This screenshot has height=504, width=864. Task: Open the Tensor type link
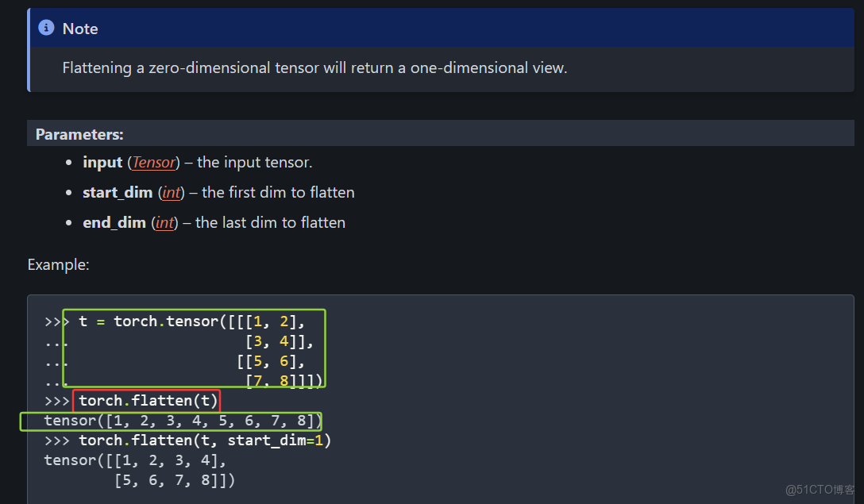(154, 163)
